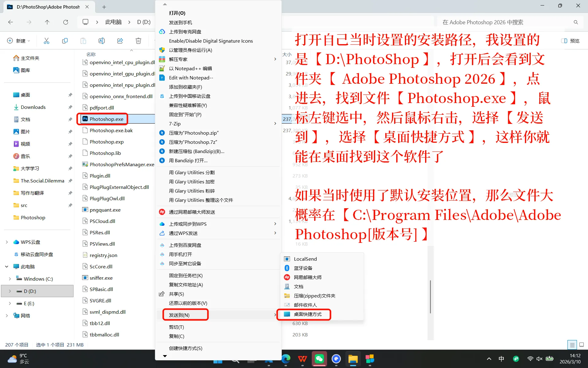Click the Cut icon in the Explorer toolbar
The width and height of the screenshot is (588, 368).
click(46, 40)
